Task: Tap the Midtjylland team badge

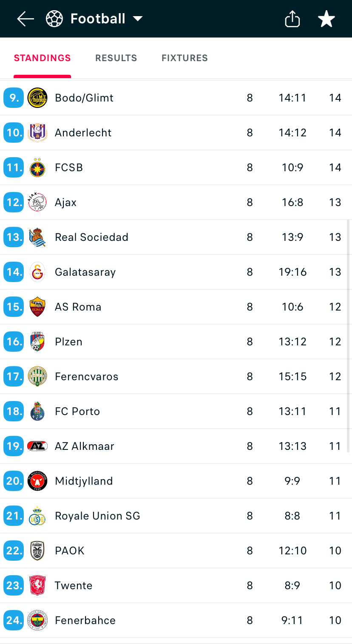Action: click(x=37, y=481)
